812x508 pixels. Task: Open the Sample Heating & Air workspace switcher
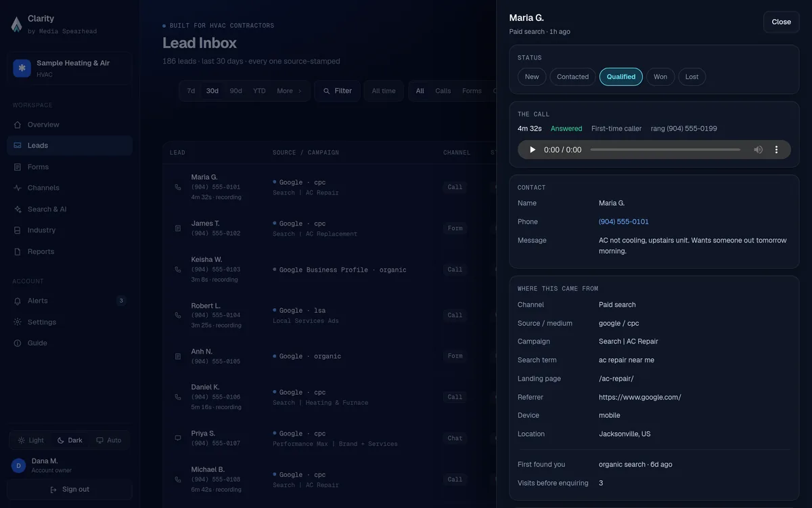[x=70, y=68]
